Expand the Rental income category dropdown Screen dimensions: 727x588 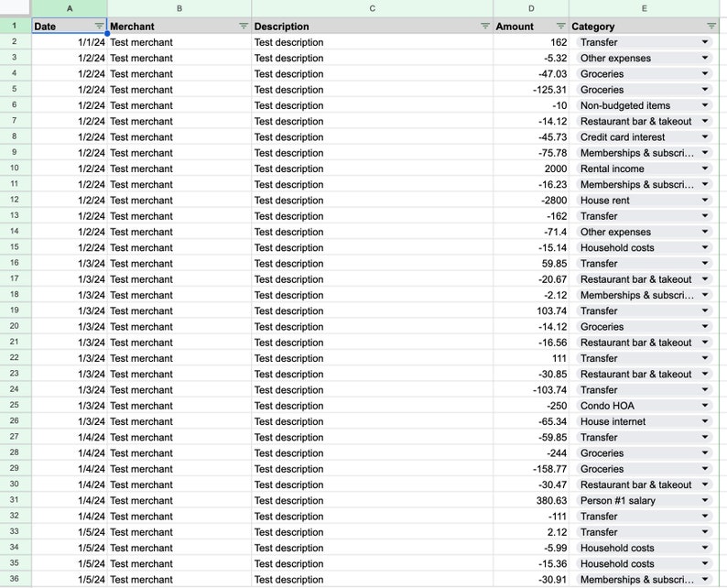pos(705,169)
